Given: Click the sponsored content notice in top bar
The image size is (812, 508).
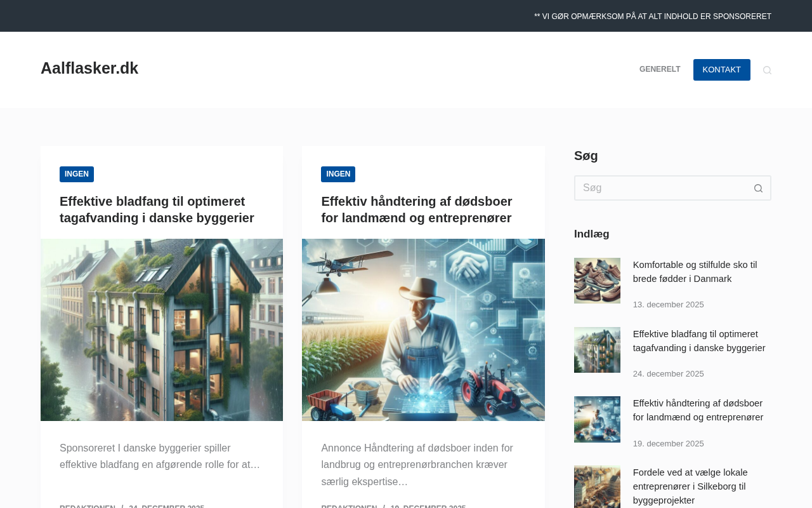Looking at the screenshot, I should (x=653, y=17).
